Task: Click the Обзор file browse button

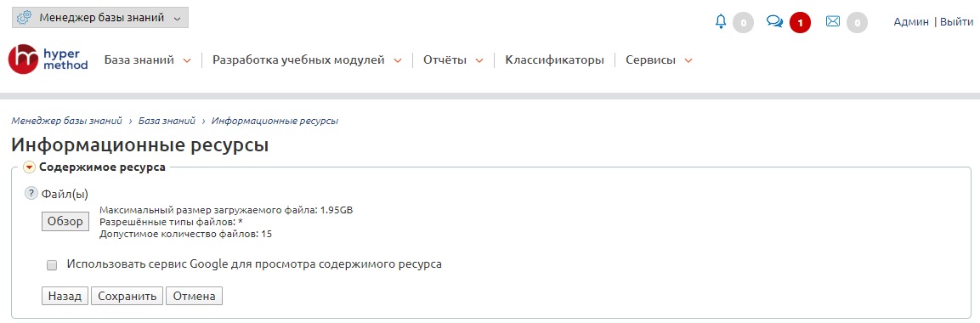Action: tap(65, 221)
